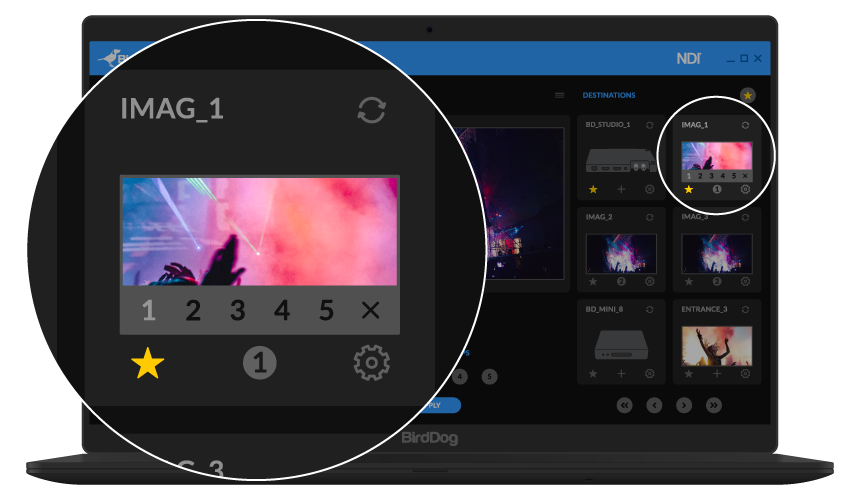Jump to the first page of destinations
This screenshot has width=860, height=500.
click(624, 405)
